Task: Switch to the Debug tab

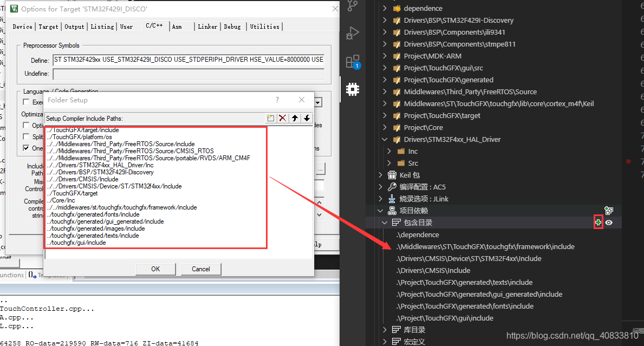Action: pos(232,27)
